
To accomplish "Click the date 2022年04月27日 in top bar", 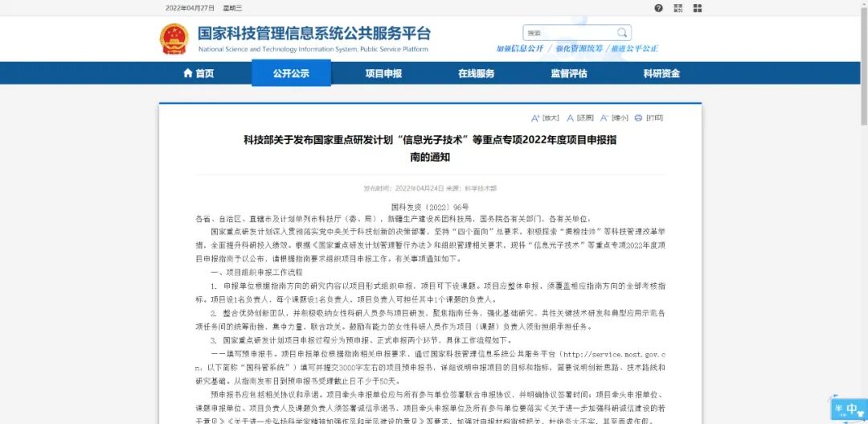I will tap(190, 8).
